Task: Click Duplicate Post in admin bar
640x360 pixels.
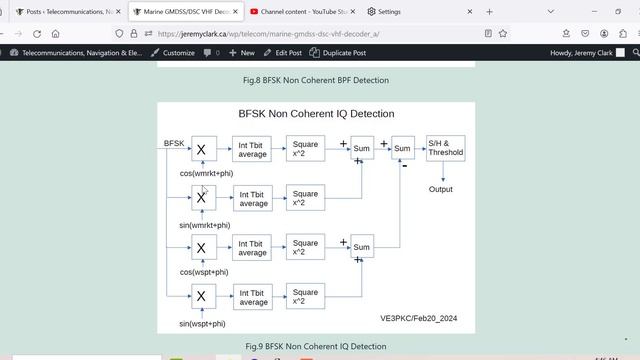Action: pyautogui.click(x=338, y=53)
